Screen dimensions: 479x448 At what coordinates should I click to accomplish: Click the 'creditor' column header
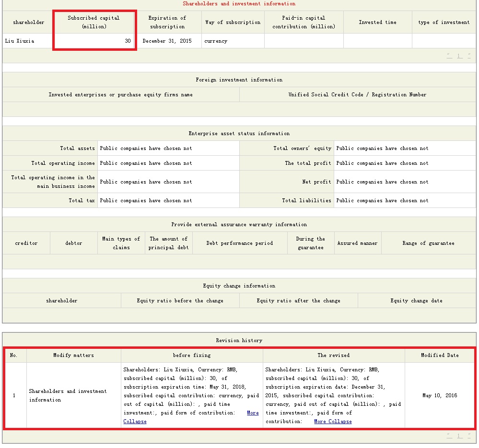click(x=26, y=243)
